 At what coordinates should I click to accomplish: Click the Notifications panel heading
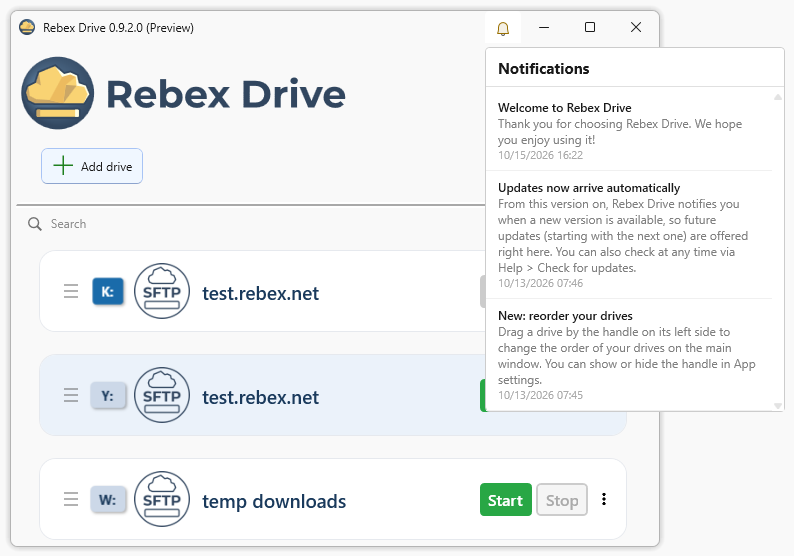point(543,68)
